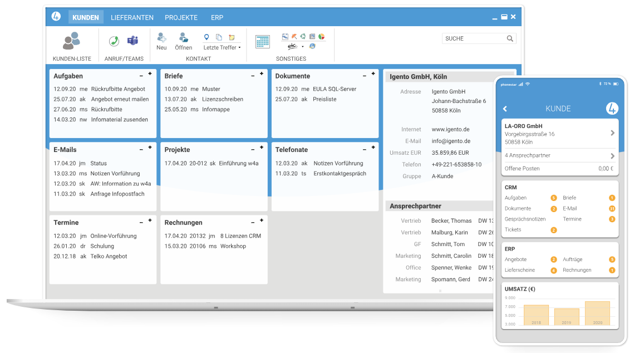The height and width of the screenshot is (353, 644).
Task: Open the PROJEKTE tab
Action: (181, 17)
